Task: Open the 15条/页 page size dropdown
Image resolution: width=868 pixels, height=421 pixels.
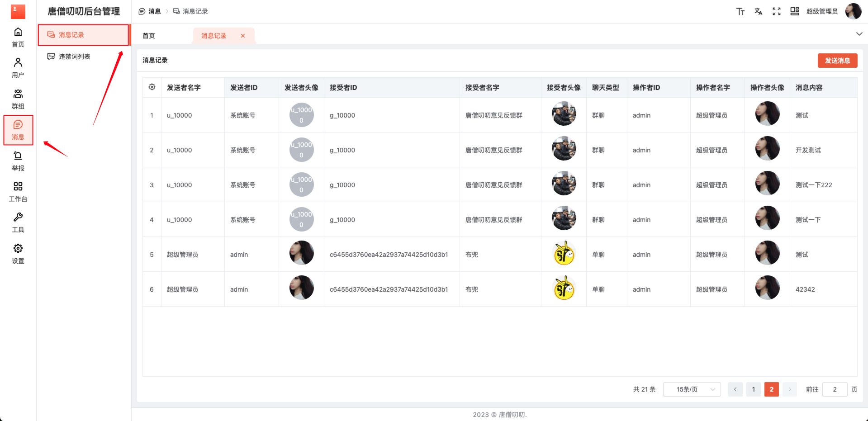Action: coord(691,389)
